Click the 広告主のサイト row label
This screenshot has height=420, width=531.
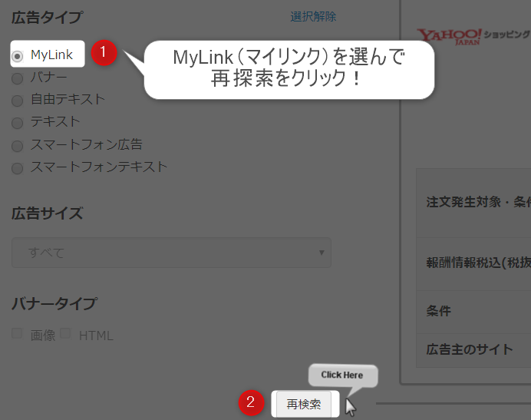tap(470, 349)
